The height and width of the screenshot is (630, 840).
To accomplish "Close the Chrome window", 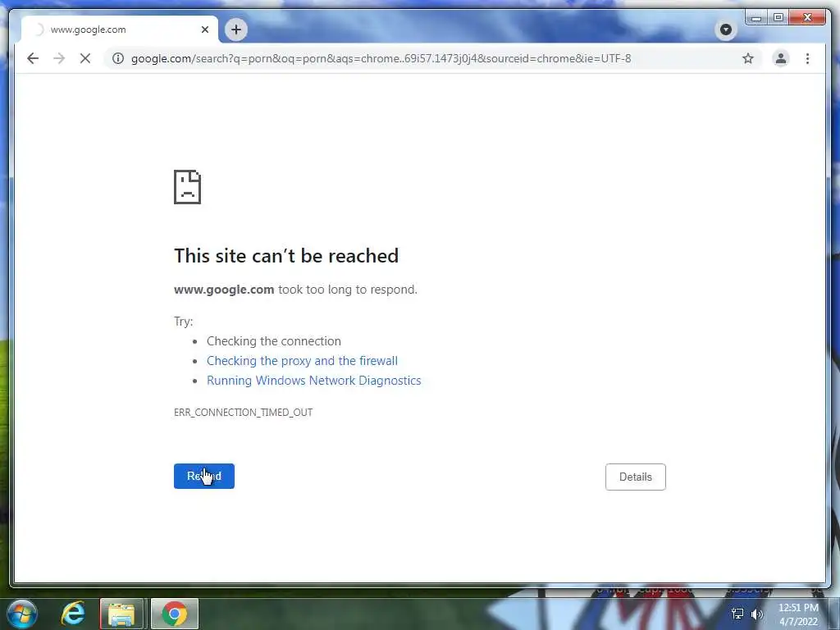I will coord(808,18).
